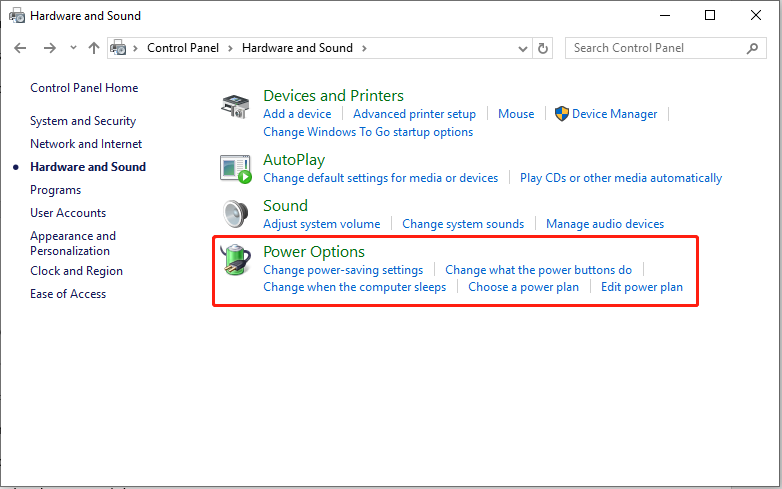Open the AutoPlay category icon
The image size is (782, 489).
pyautogui.click(x=235, y=169)
